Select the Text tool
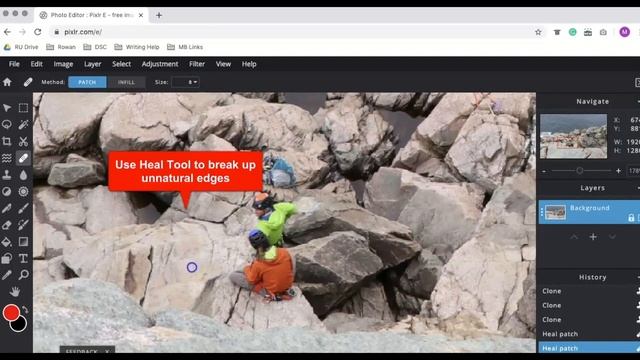Viewport: 640px width, 360px height. 23,258
